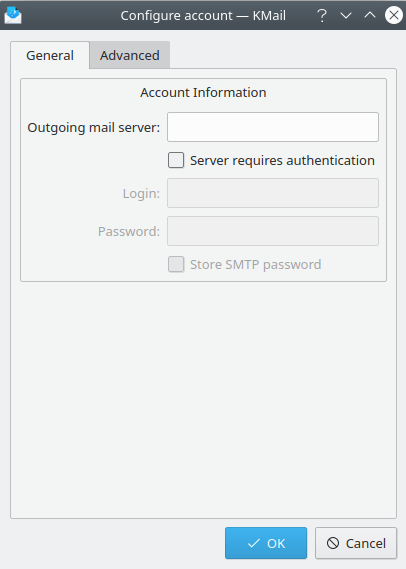Toggle the Store SMTP password checkbox
406x569 pixels.
[x=176, y=264]
